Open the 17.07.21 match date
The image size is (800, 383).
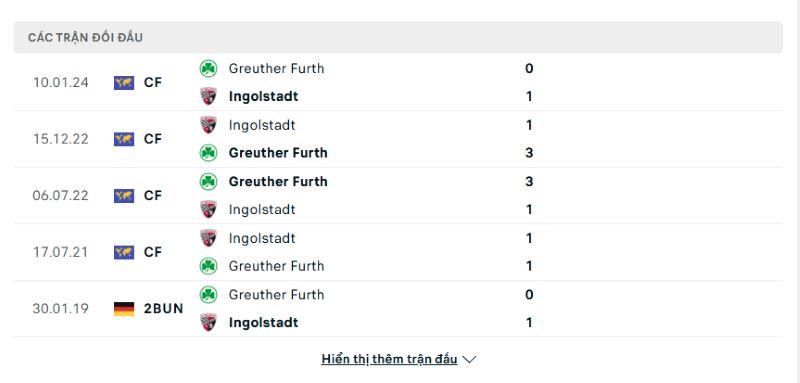point(60,252)
